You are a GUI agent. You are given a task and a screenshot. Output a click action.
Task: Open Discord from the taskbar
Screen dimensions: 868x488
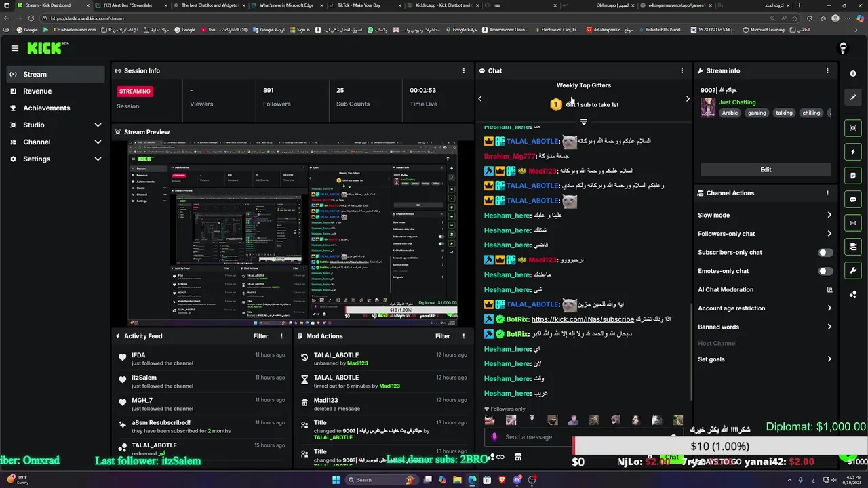[517, 480]
